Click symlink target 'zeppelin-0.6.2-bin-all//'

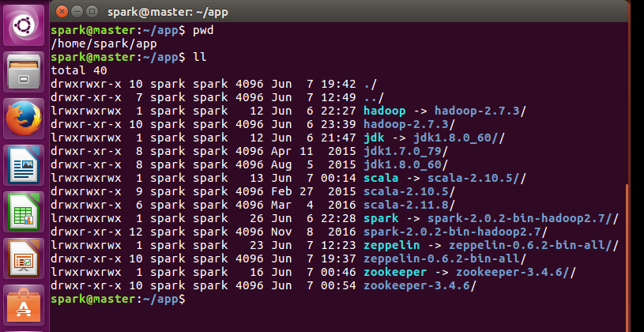coord(533,245)
